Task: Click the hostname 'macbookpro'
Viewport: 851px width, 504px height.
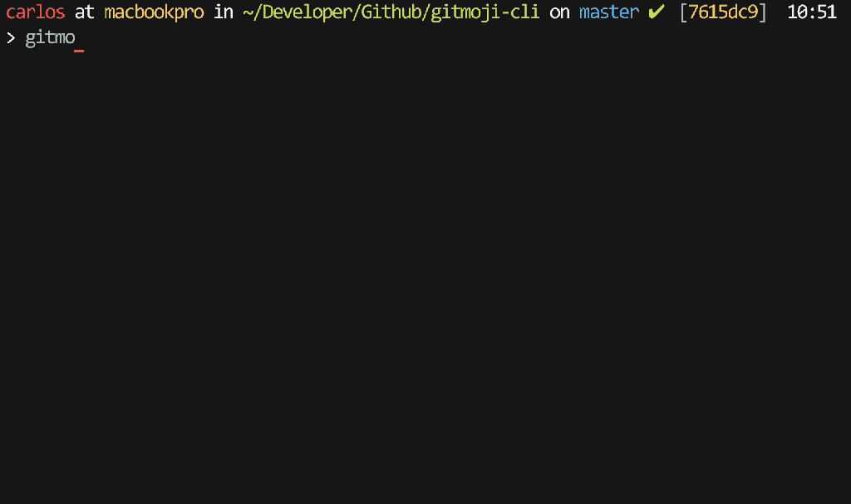Action: click(x=154, y=12)
